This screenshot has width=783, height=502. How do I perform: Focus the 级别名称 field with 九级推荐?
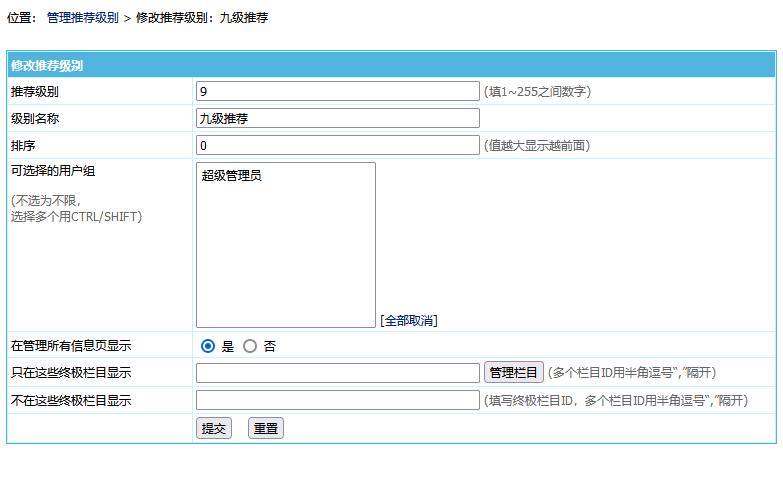tap(338, 118)
